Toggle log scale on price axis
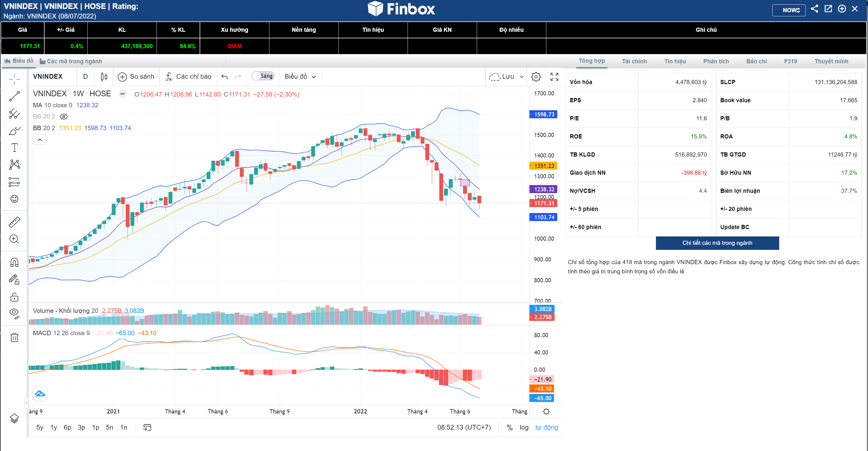 click(x=524, y=428)
